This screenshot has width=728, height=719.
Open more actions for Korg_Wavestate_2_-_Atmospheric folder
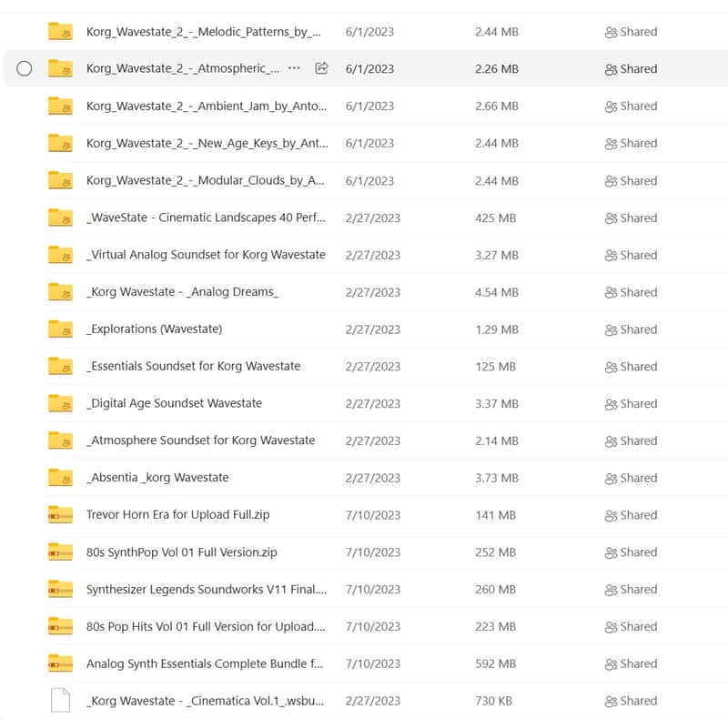pyautogui.click(x=294, y=68)
